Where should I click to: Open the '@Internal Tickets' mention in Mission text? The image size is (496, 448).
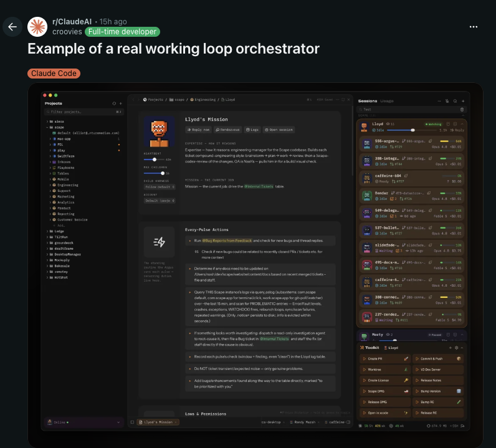pos(259,187)
